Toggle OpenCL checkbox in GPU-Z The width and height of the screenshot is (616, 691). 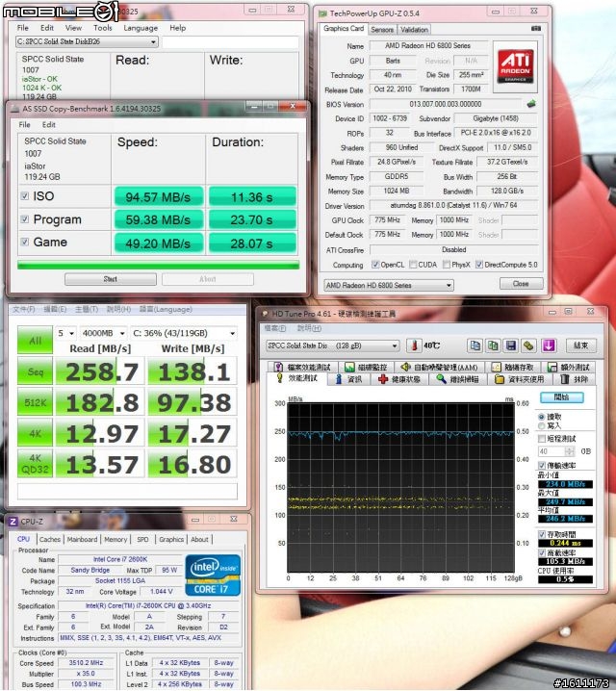click(375, 265)
